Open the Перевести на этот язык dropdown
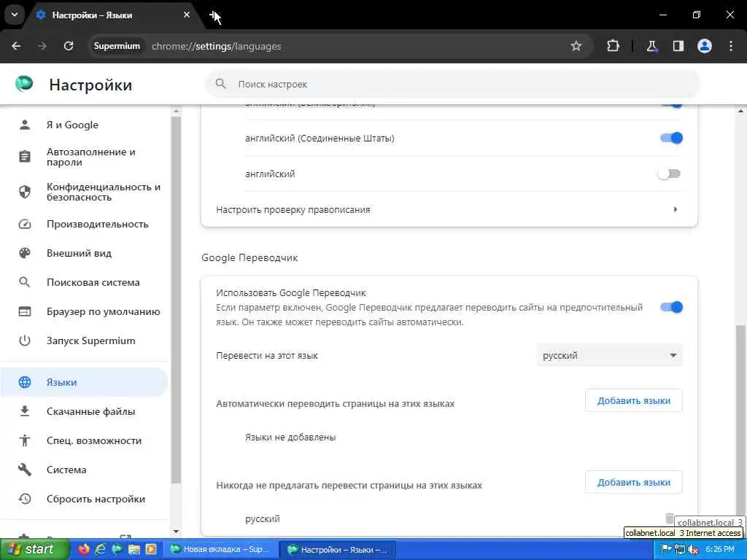This screenshot has width=747, height=560. (609, 355)
